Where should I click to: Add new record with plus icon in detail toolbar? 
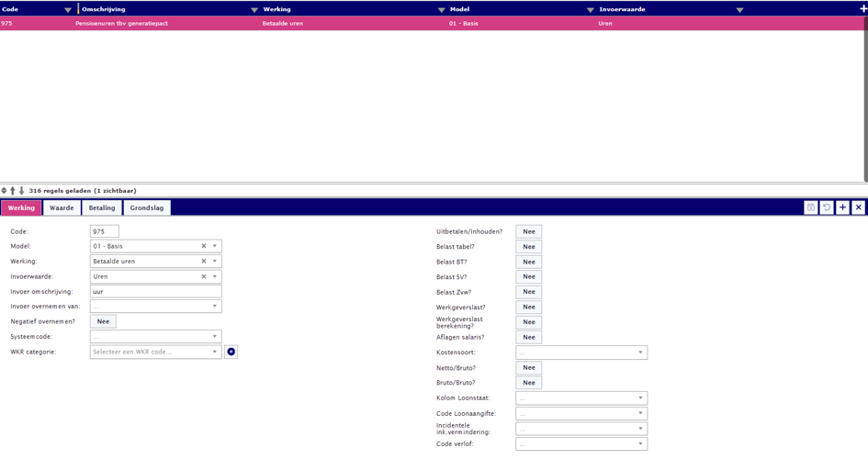click(x=842, y=207)
